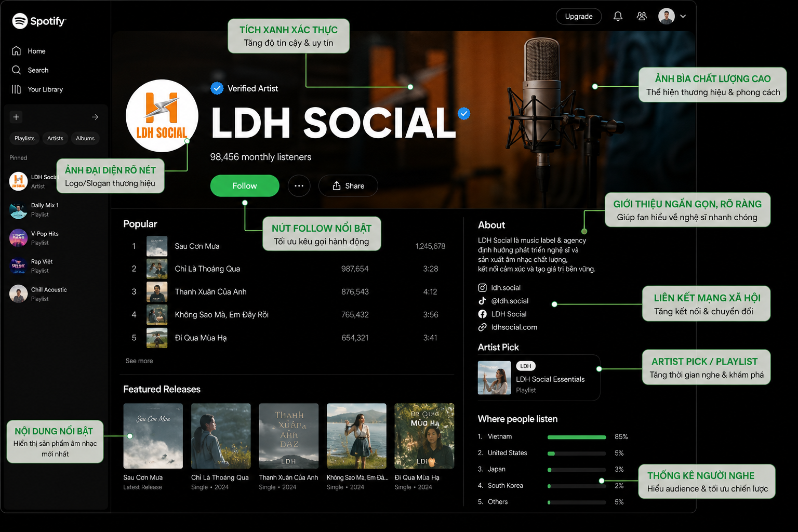
Task: Expand the profile menu chevron
Action: [x=683, y=17]
